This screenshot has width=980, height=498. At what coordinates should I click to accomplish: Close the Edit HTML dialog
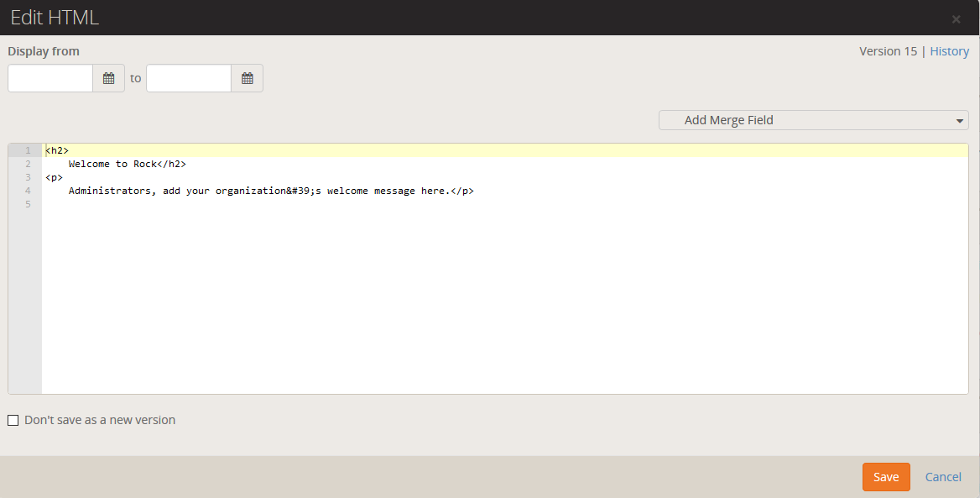pos(956,19)
